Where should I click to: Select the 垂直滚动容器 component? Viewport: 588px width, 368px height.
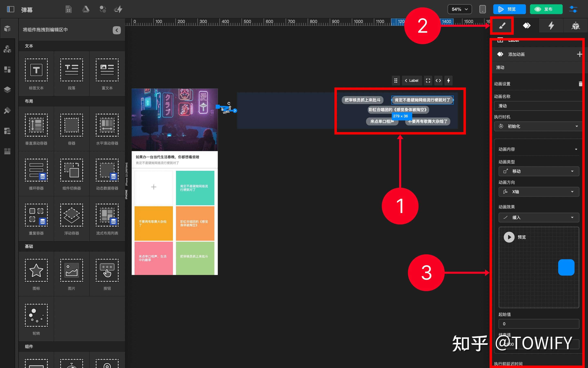pos(36,129)
